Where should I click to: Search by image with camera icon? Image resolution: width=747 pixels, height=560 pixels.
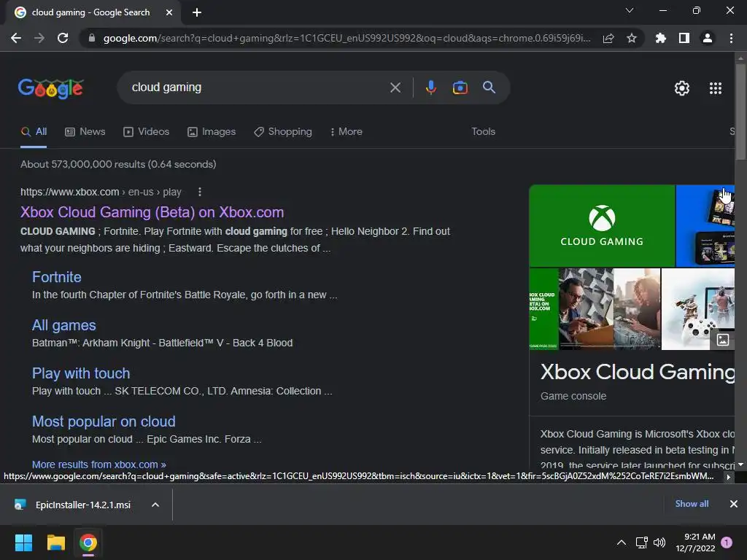pos(460,87)
